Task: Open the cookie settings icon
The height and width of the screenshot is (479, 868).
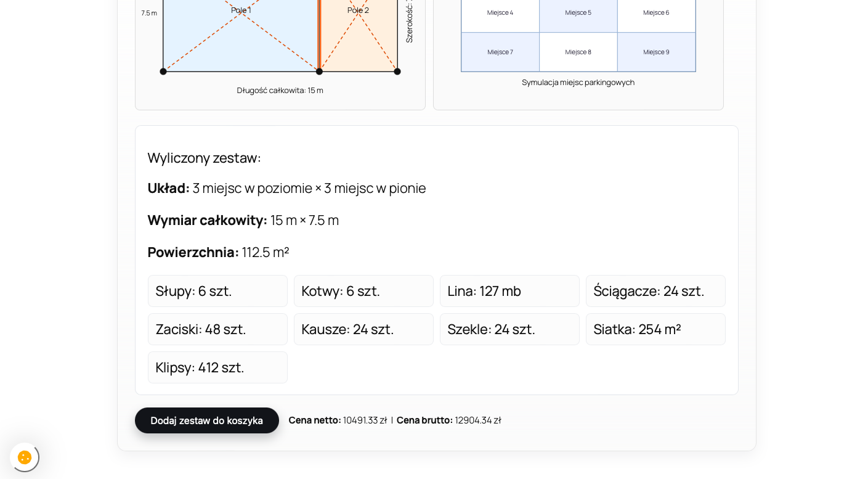Action: [25, 457]
